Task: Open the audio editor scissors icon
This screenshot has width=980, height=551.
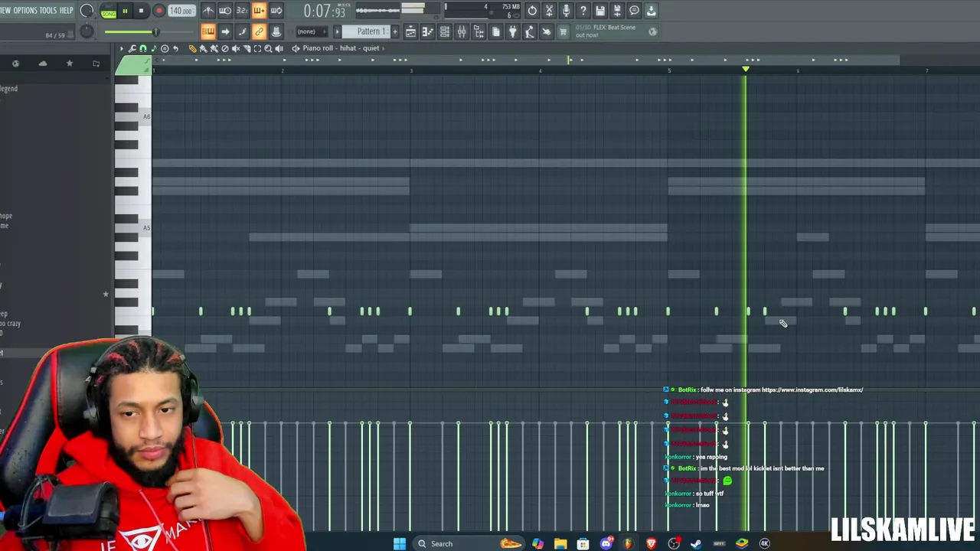Action: point(549,11)
